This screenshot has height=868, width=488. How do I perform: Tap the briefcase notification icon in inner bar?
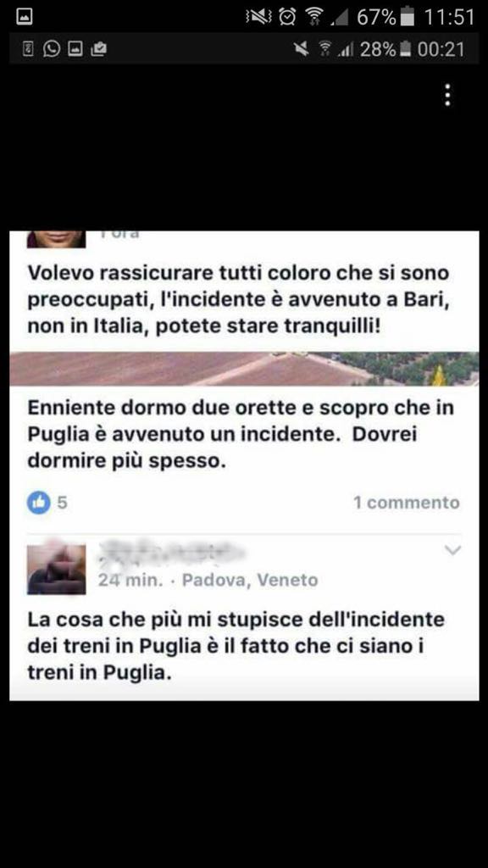(98, 49)
